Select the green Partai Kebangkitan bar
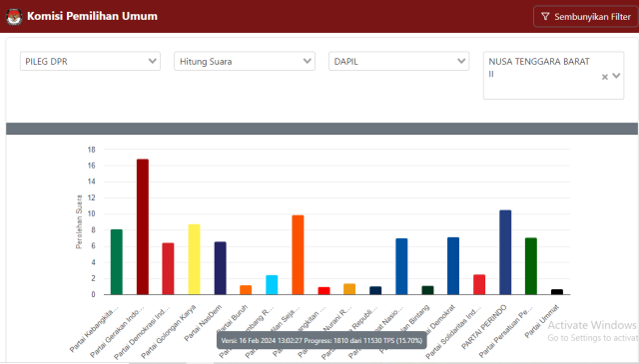The width and height of the screenshot is (639, 364). pyautogui.click(x=117, y=262)
